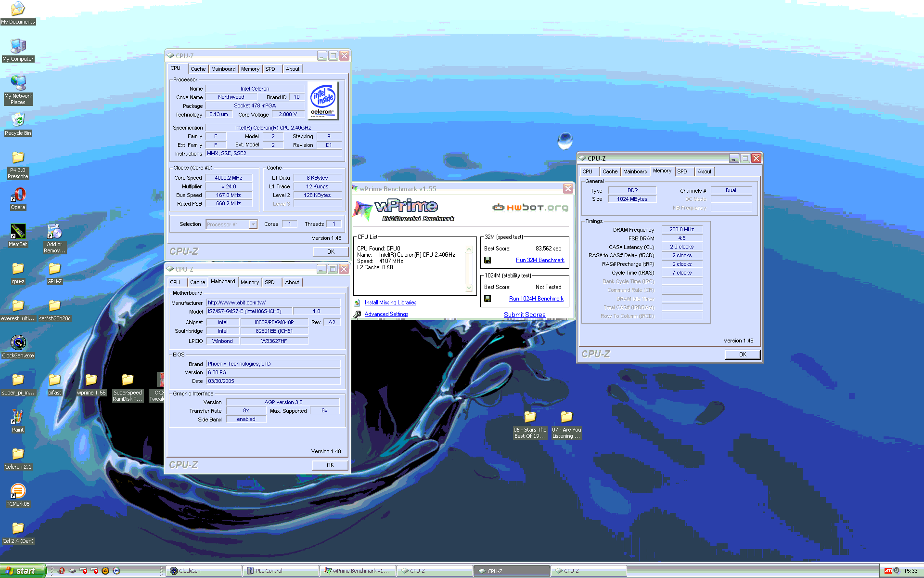Click the orange AIMP quick launch icon

point(105,571)
